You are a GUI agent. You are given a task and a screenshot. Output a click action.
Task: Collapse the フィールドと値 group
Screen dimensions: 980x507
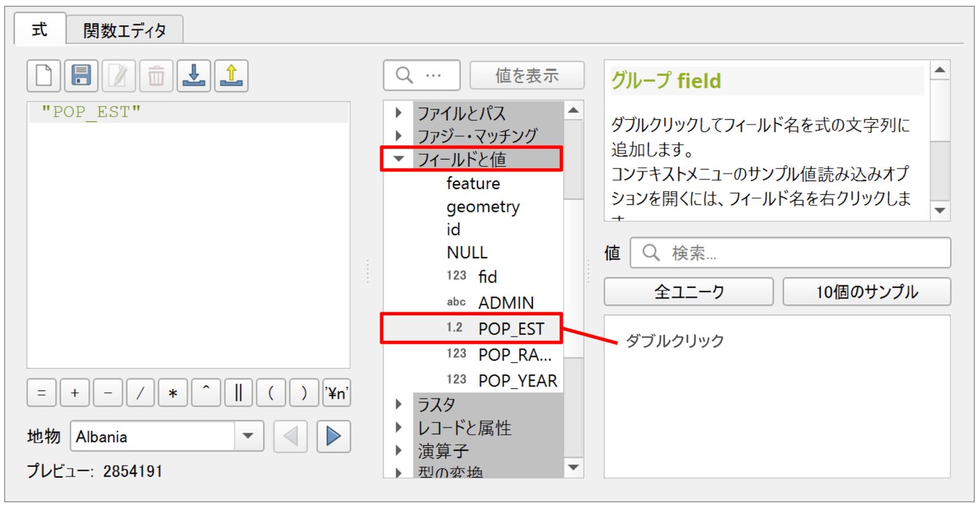tap(399, 159)
